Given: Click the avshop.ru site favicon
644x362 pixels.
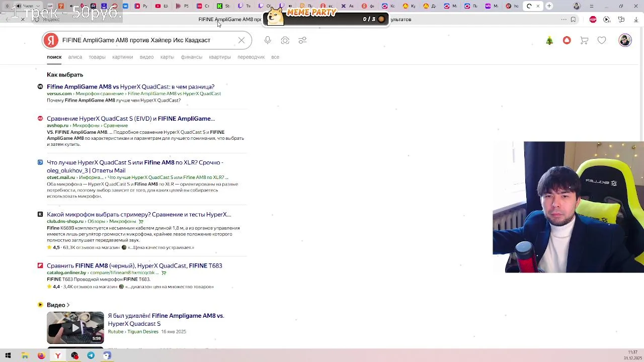Looking at the screenshot, I should tap(40, 119).
